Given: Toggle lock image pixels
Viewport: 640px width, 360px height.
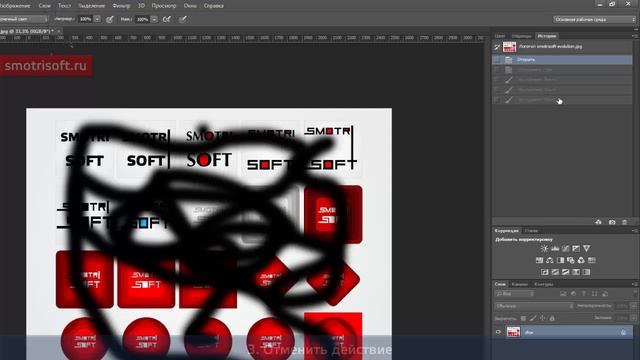Looking at the screenshot, I should pyautogui.click(x=533, y=318).
